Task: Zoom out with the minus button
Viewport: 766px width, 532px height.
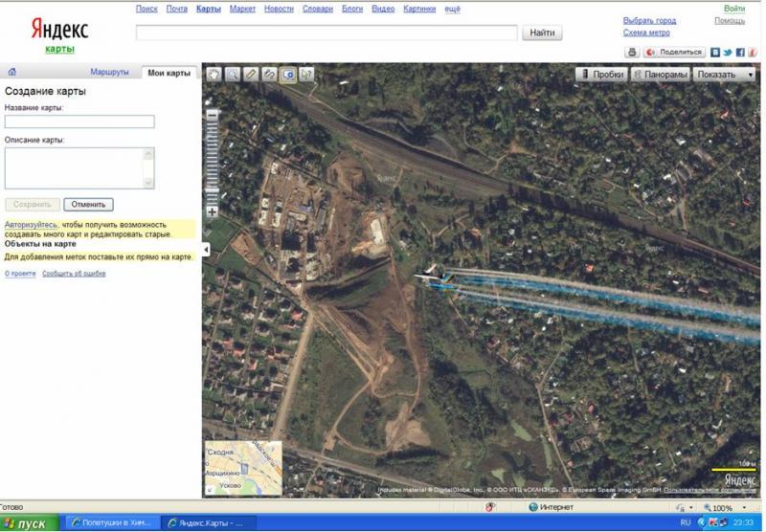Action: pyautogui.click(x=213, y=115)
